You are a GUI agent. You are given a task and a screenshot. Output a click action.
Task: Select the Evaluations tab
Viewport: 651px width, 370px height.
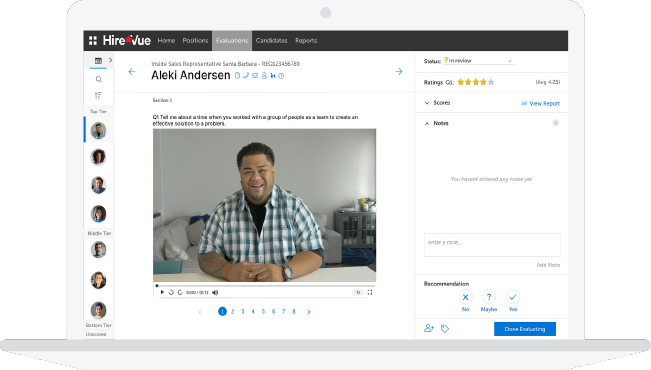point(232,40)
